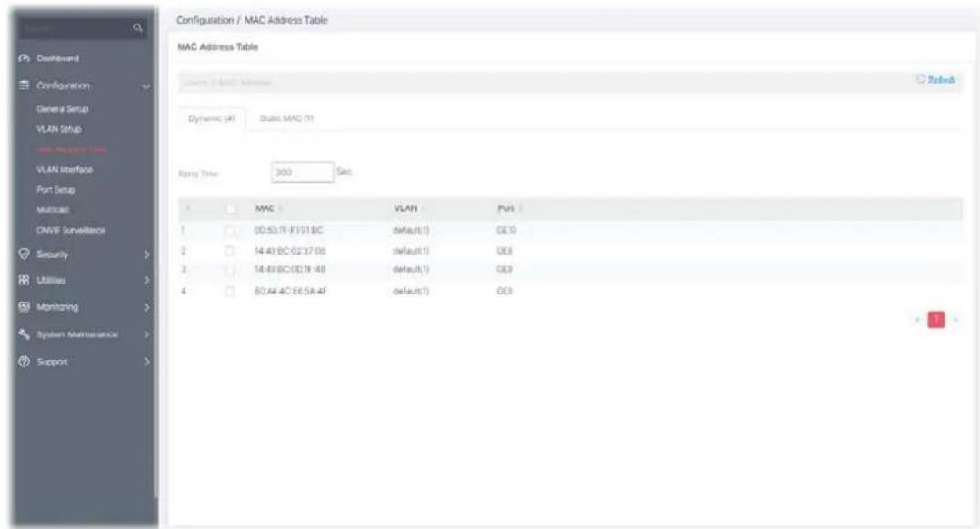This screenshot has height=529, width=980.
Task: Collapse the Configuration menu chevron
Action: [145, 86]
